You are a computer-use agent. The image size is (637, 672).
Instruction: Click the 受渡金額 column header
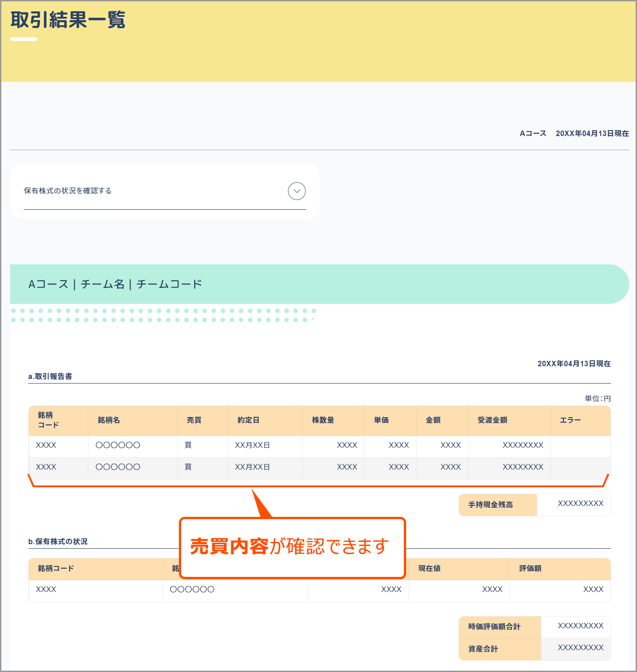[493, 420]
